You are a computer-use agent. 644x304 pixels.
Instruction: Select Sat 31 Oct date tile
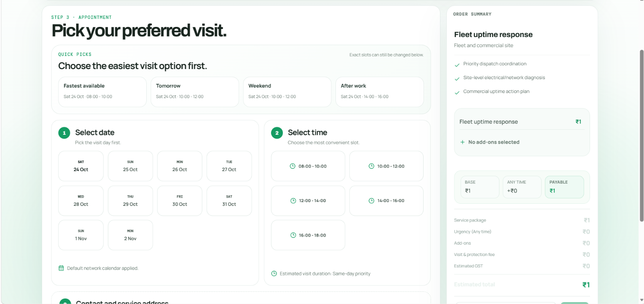[x=229, y=201]
